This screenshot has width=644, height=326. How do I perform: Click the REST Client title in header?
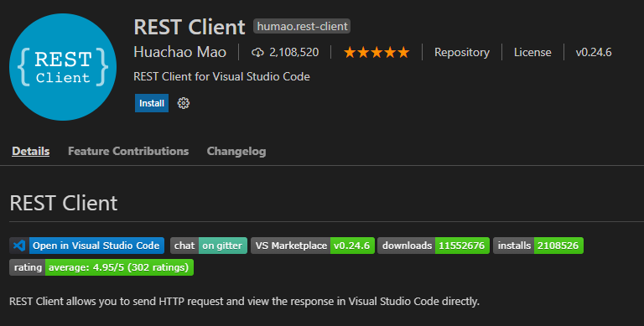coord(189,27)
